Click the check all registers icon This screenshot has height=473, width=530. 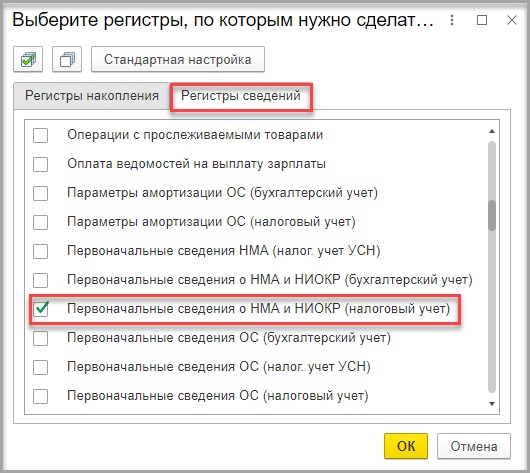click(28, 60)
